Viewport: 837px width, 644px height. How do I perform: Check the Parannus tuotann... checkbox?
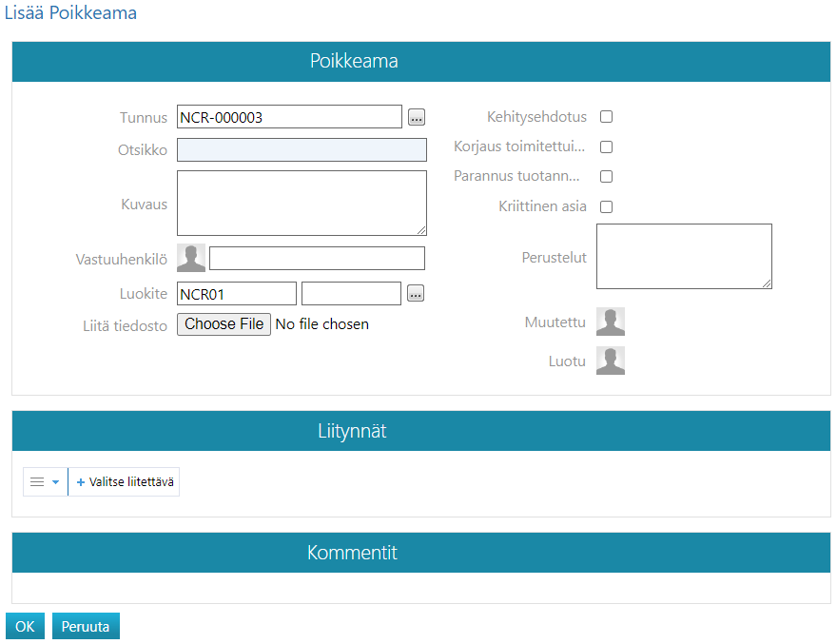point(606,177)
